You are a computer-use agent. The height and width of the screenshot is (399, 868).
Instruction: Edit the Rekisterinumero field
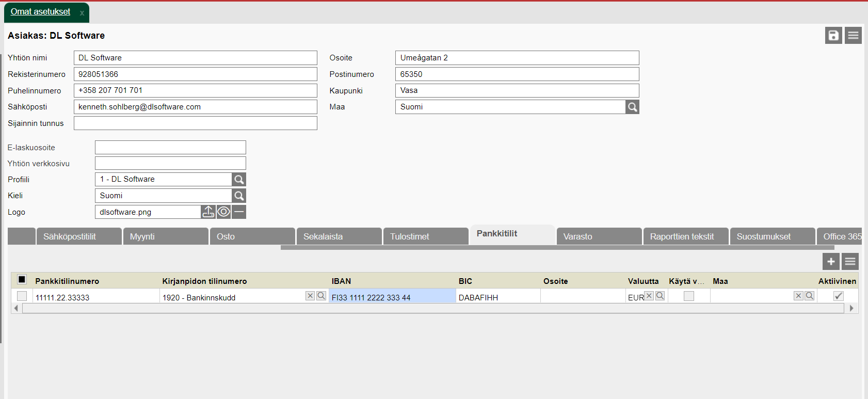(196, 74)
